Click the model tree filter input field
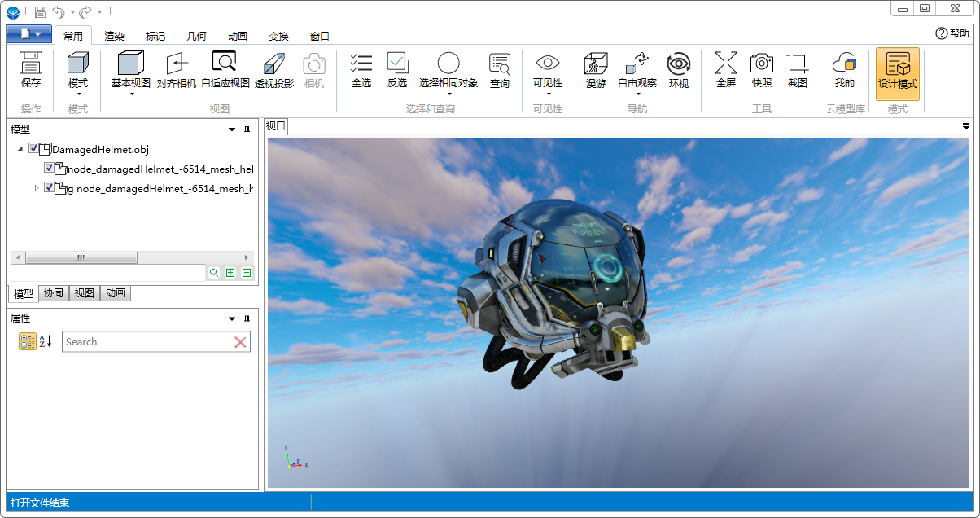 (107, 273)
